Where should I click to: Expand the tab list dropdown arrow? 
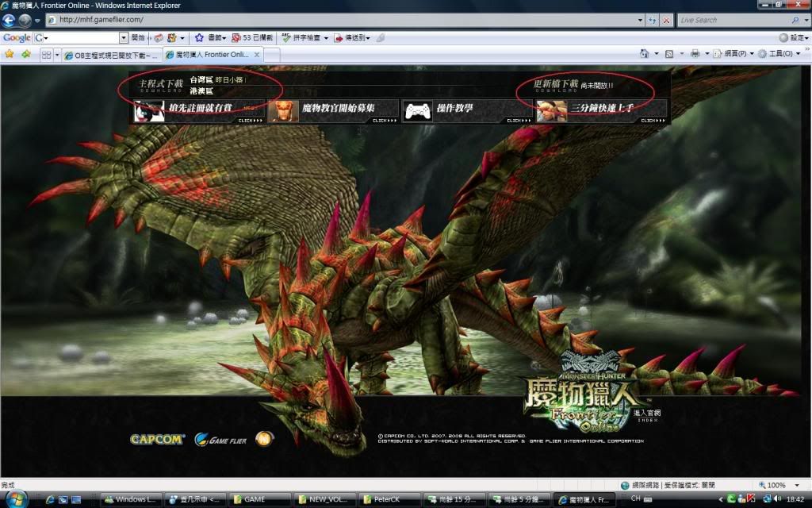(57, 55)
